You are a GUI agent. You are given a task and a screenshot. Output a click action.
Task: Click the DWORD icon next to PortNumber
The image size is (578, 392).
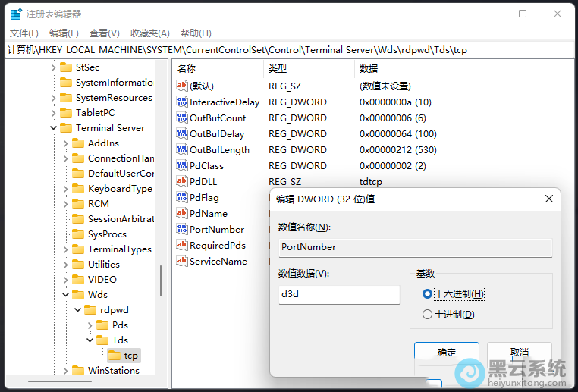182,229
